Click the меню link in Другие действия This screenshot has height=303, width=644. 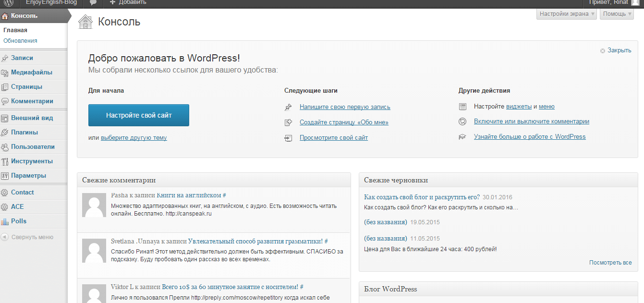point(547,107)
